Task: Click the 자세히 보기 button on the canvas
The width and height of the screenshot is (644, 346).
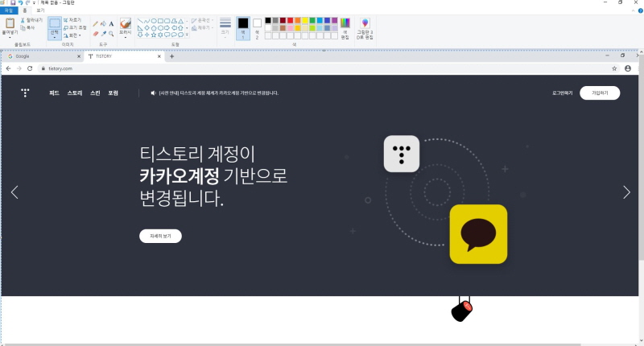Action: click(160, 236)
